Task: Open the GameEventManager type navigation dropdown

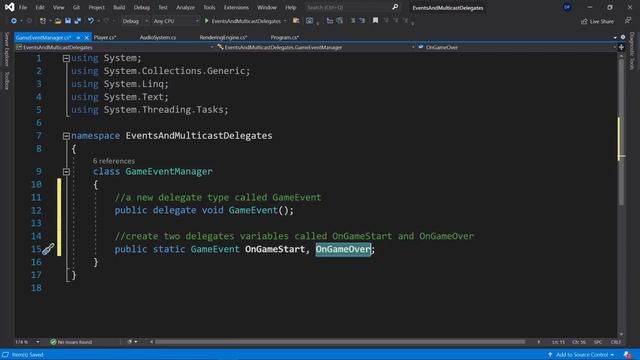Action: tap(316, 47)
